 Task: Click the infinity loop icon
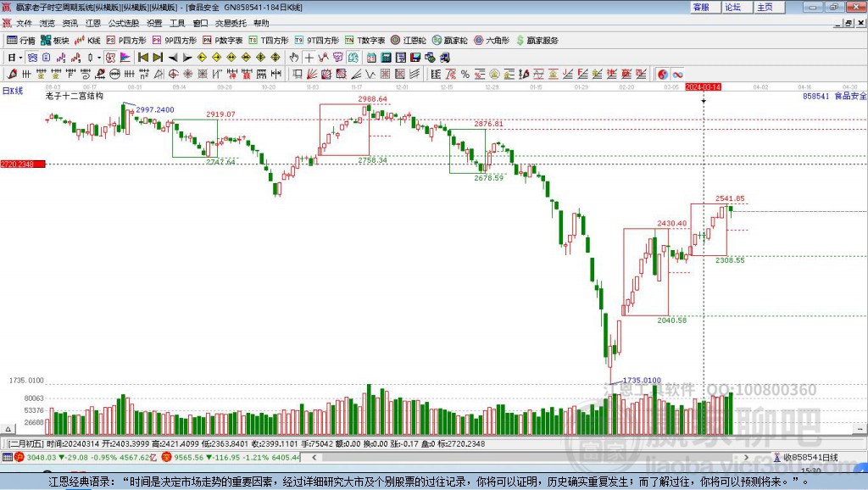point(677,75)
